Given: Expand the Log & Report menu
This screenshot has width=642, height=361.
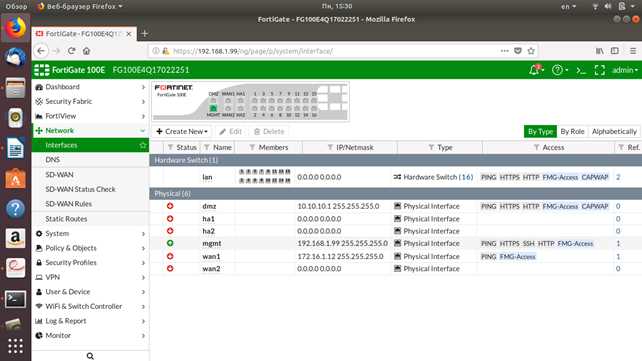Looking at the screenshot, I should coord(90,321).
